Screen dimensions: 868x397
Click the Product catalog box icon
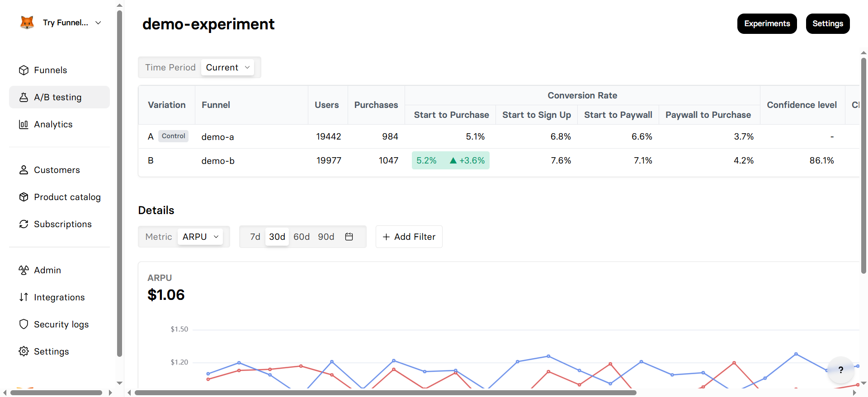(24, 197)
